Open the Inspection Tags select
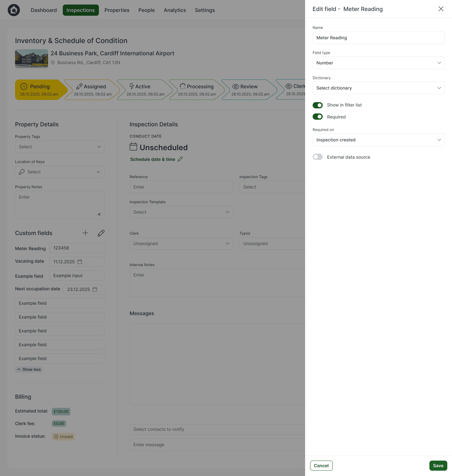 point(272,187)
